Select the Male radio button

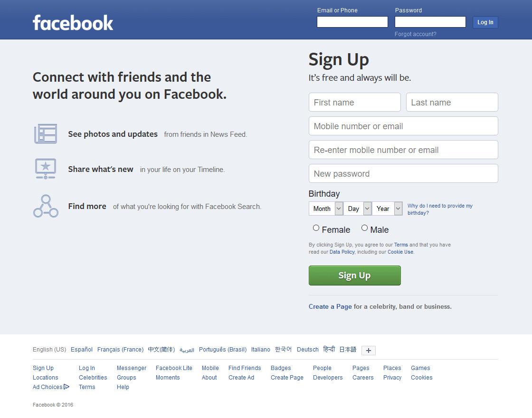(364, 228)
